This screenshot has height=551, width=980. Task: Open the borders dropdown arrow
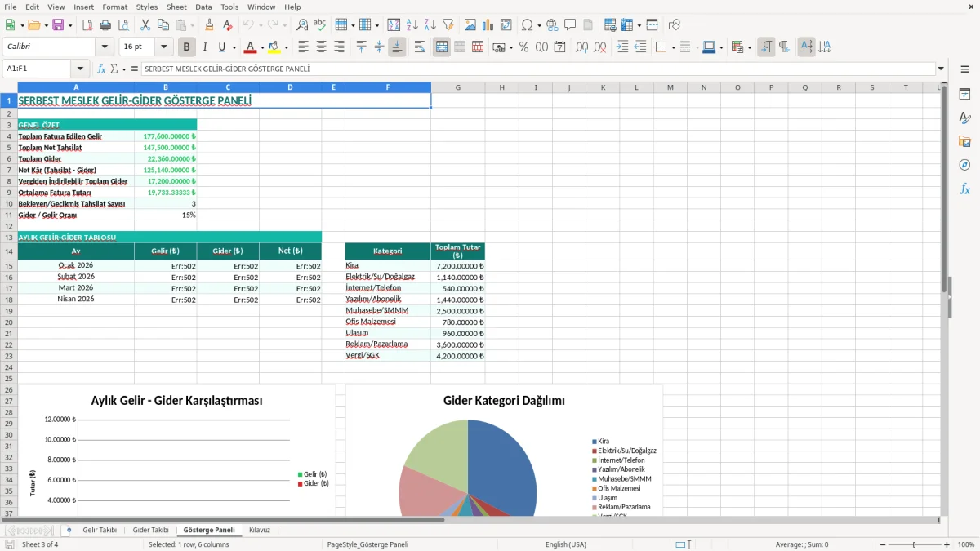(x=673, y=47)
